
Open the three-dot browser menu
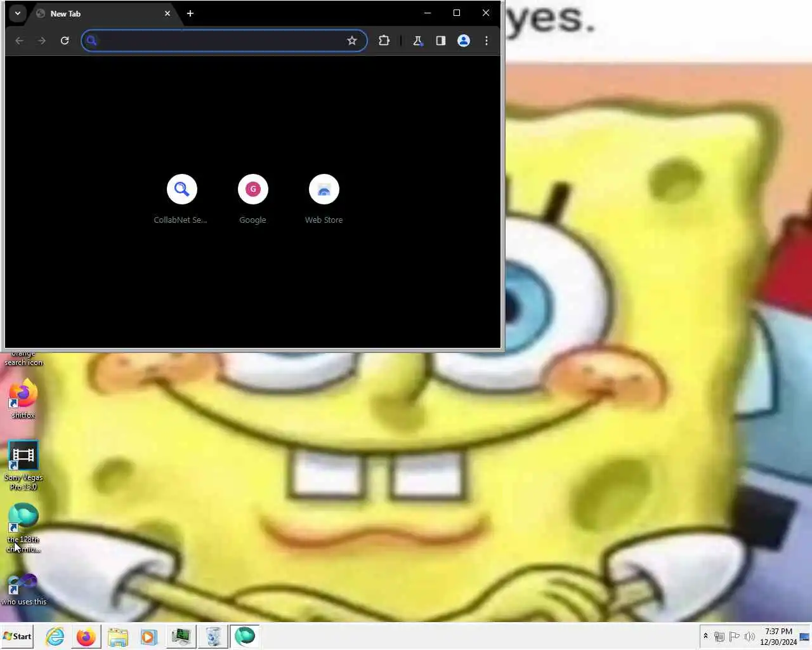click(x=487, y=41)
